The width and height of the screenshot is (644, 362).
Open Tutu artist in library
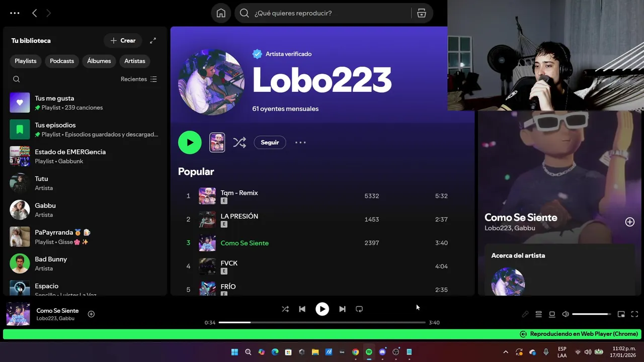point(86,183)
